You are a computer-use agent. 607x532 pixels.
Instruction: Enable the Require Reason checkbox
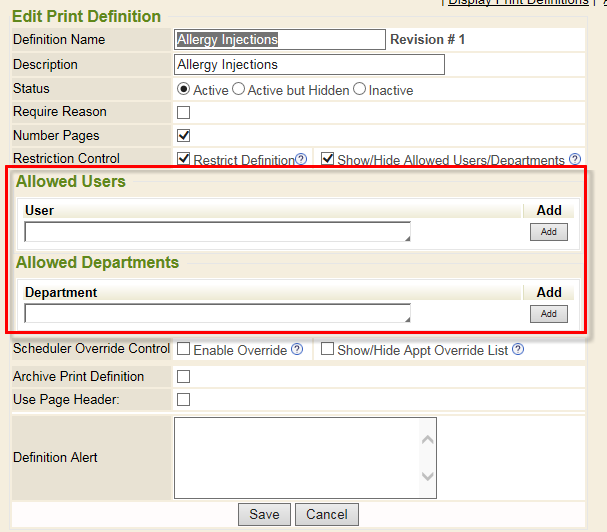coord(184,112)
